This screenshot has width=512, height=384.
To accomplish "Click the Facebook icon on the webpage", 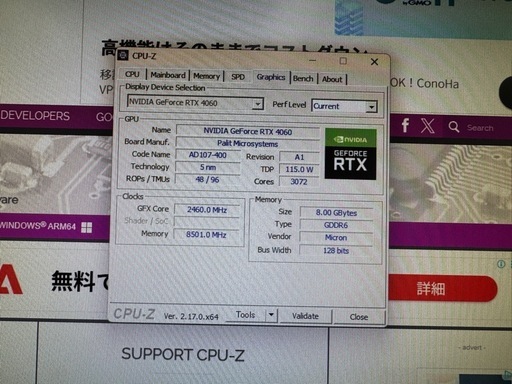I will (405, 126).
